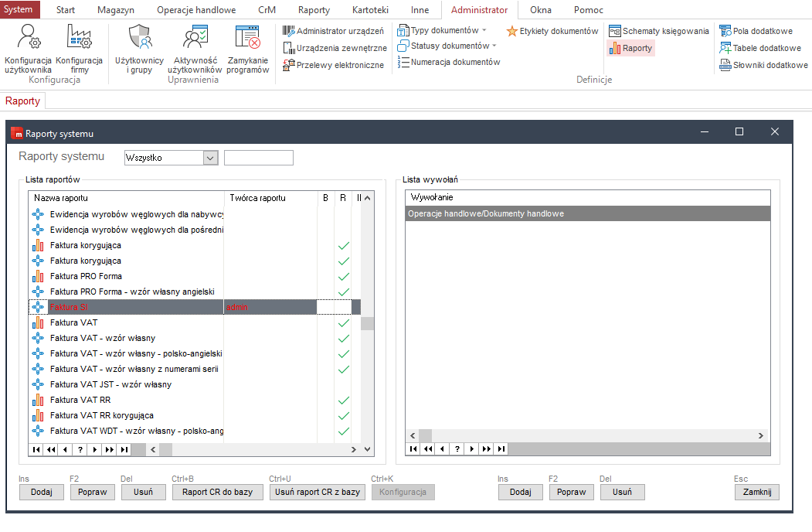Click Dodaj under Lista wywołań
This screenshot has width=812, height=532.
[521, 492]
